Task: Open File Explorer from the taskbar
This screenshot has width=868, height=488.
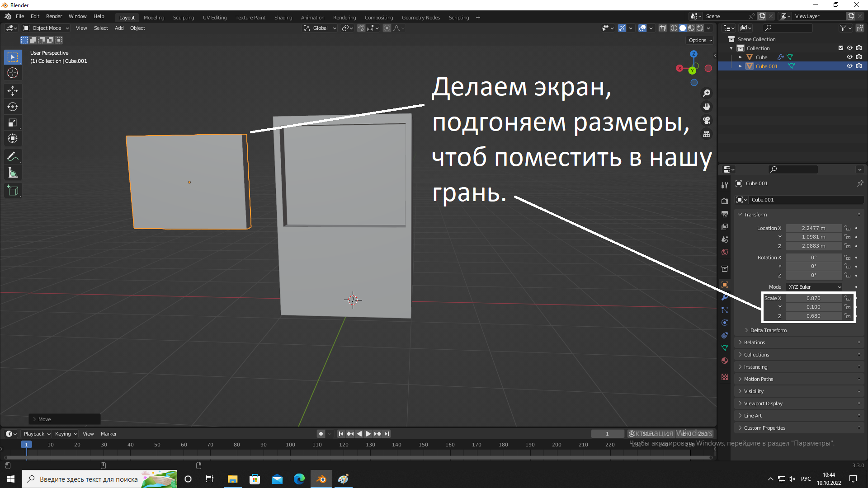Action: pyautogui.click(x=232, y=479)
